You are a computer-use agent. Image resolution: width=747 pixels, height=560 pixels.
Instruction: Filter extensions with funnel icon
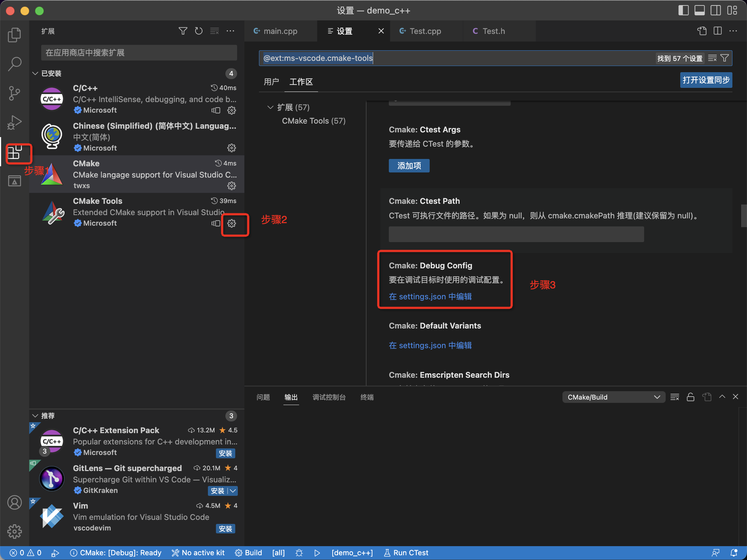pos(183,31)
